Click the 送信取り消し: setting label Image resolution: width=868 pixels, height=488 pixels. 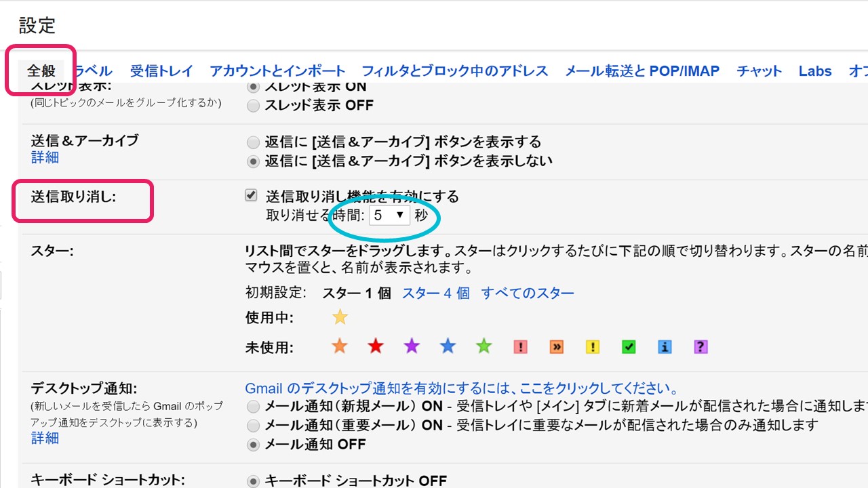click(73, 197)
